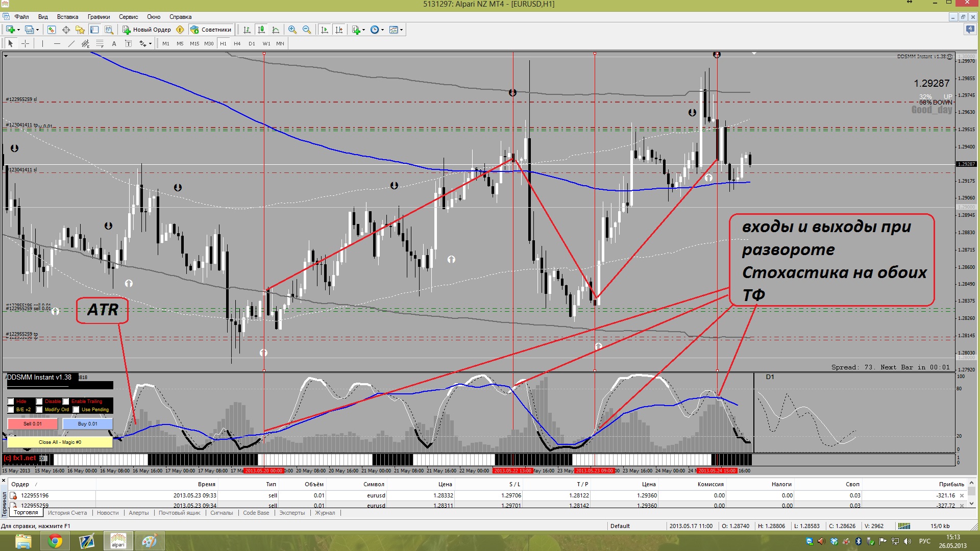Open the Вставка menu
This screenshot has width=980, height=551.
67,17
